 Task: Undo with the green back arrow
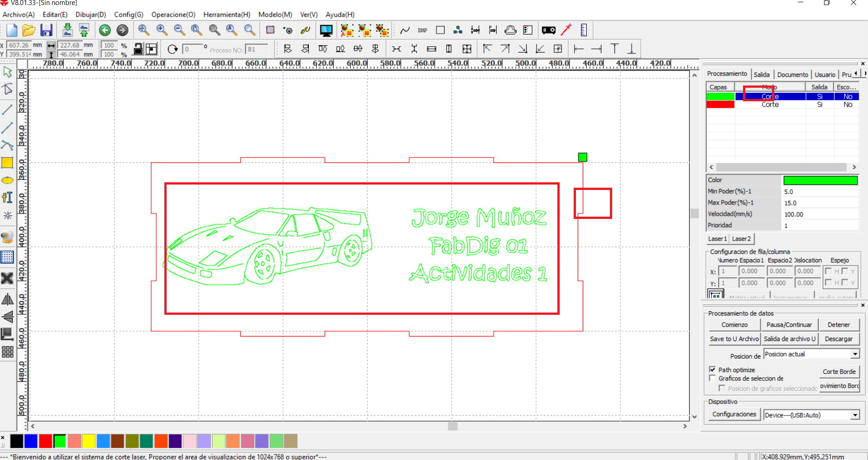[105, 30]
